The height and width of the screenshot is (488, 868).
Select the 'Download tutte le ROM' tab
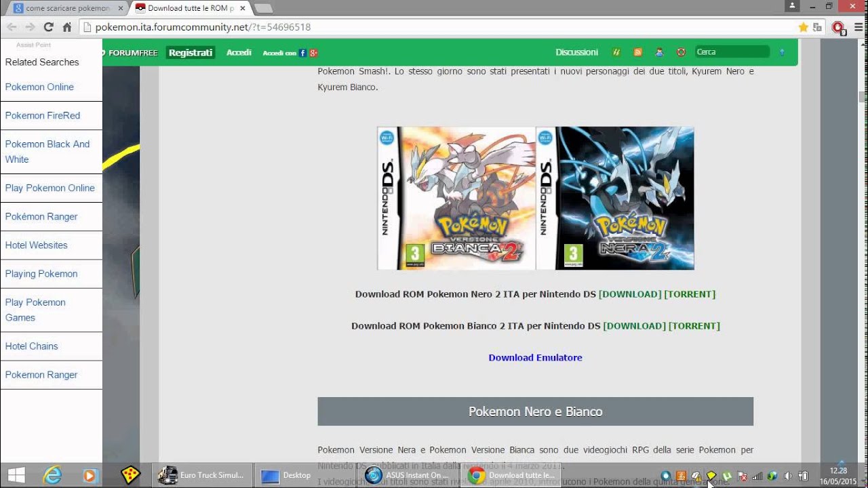coord(192,8)
